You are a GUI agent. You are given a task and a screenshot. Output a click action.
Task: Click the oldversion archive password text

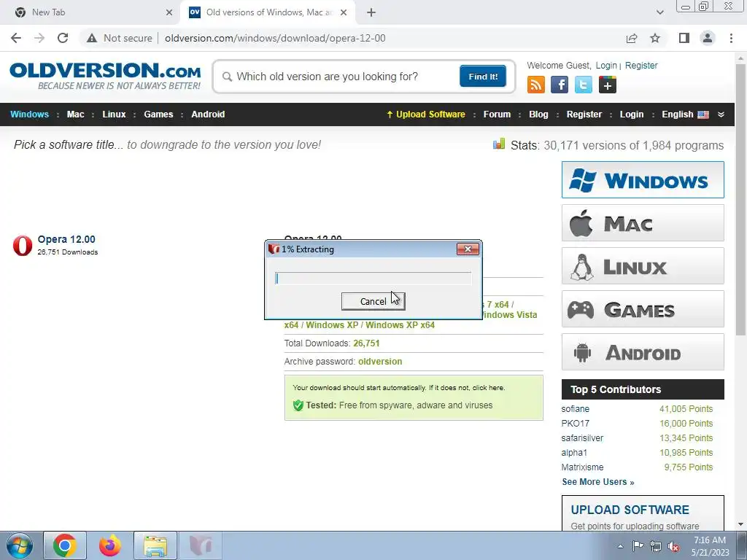pos(379,362)
